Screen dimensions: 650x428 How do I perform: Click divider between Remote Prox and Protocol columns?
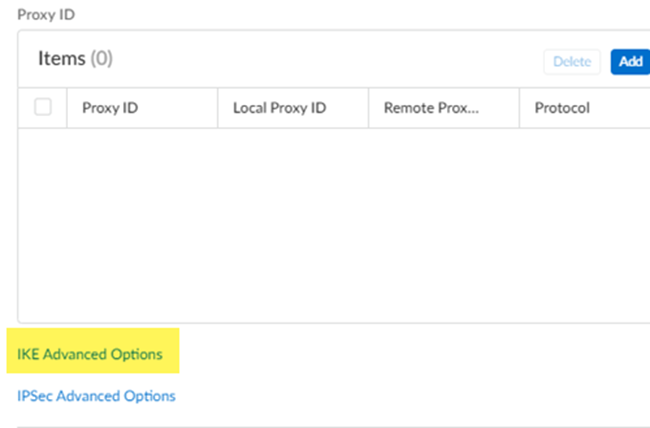tap(520, 108)
